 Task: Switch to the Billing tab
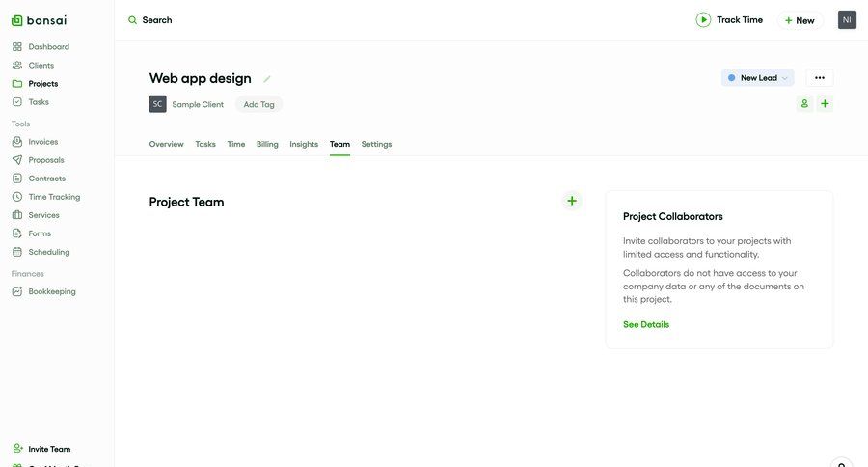(x=267, y=144)
